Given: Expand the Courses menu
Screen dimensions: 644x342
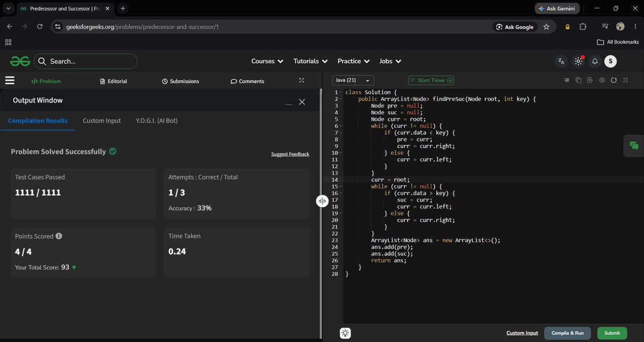Looking at the screenshot, I should [x=267, y=61].
